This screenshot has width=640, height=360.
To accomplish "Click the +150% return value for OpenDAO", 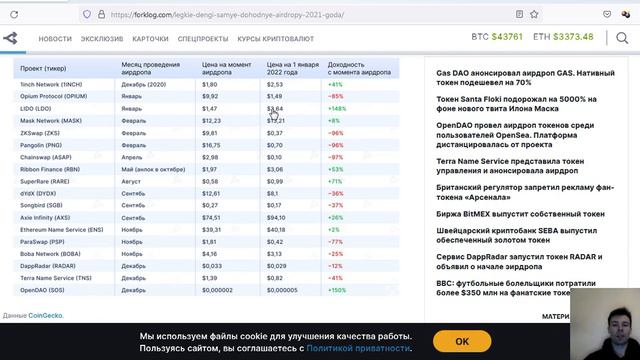I will pyautogui.click(x=337, y=290).
